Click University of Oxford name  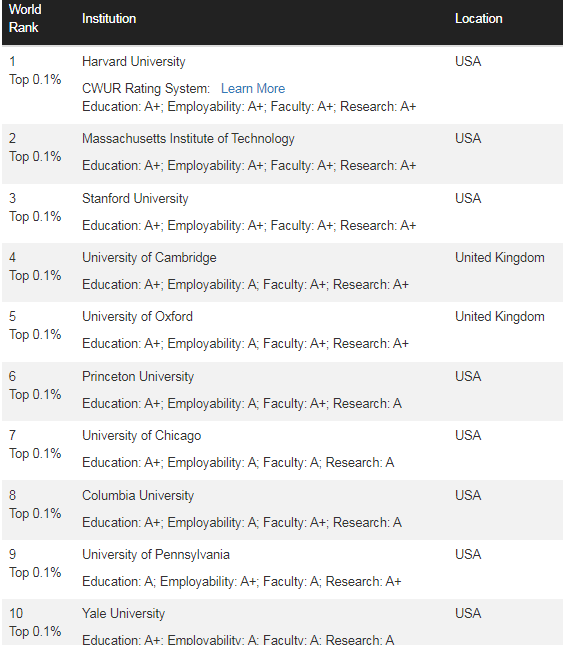(x=137, y=317)
